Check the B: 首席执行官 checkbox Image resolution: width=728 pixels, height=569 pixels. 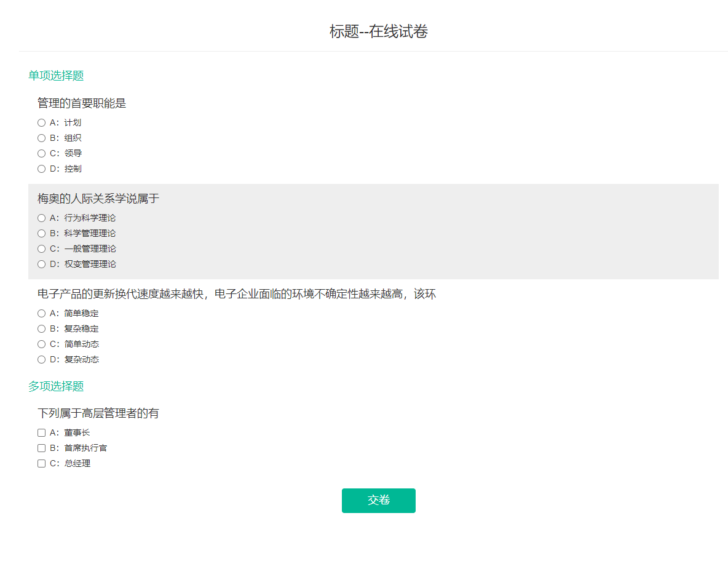coord(41,448)
